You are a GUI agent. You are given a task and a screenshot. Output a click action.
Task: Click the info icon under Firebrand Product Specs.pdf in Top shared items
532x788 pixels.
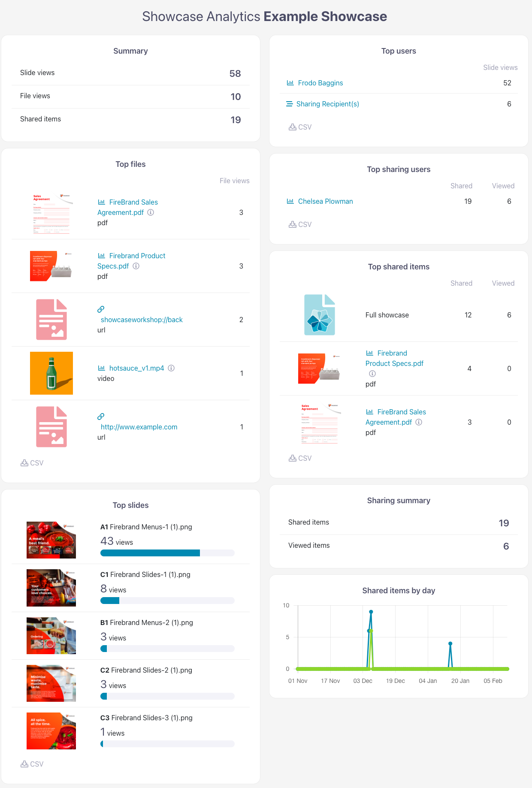point(372,374)
